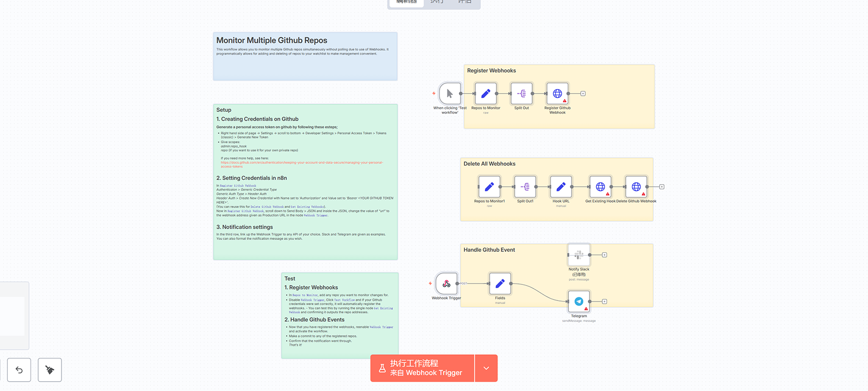Viewport: 868px width, 391px height.
Task: Click the 执行工作流程 button
Action: (422, 368)
